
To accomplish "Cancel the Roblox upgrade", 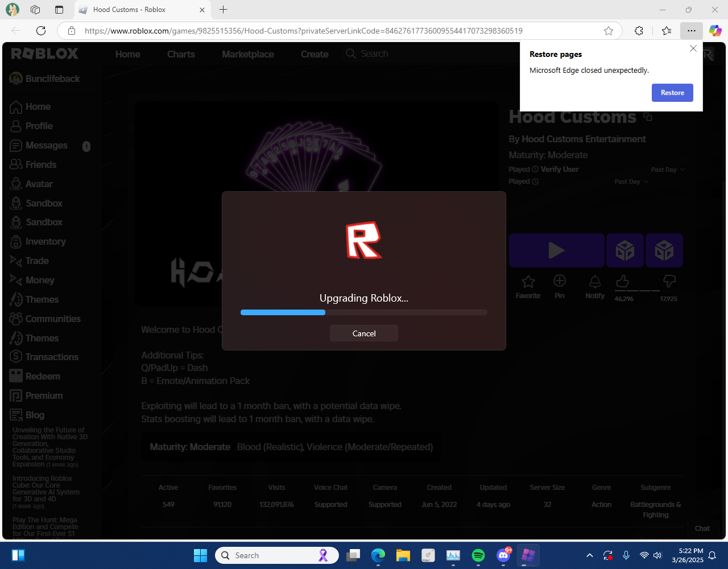I will coord(364,333).
